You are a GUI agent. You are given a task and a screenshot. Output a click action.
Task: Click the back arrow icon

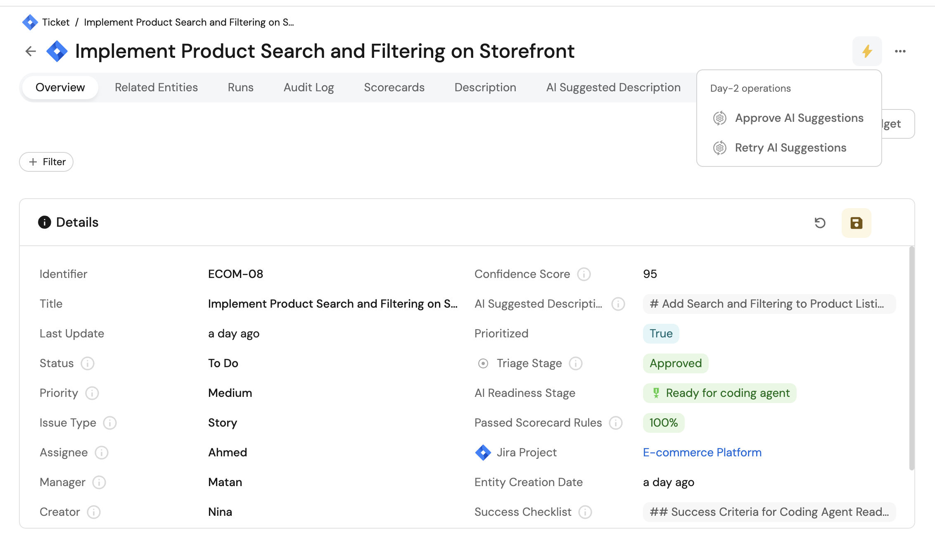point(31,51)
